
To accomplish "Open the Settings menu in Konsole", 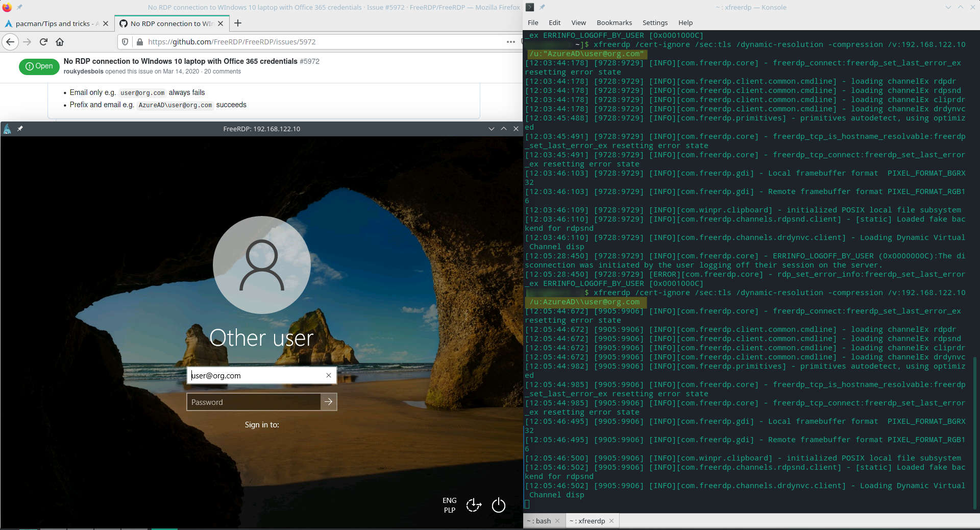I will point(655,22).
